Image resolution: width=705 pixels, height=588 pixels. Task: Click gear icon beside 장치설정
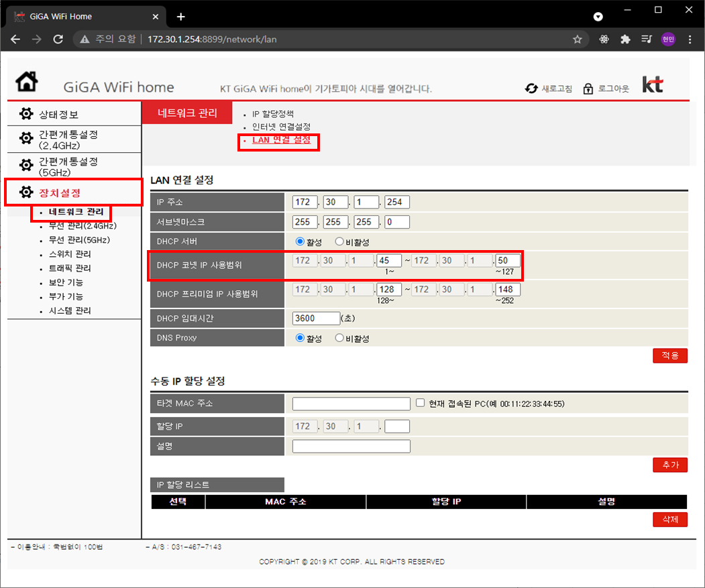(26, 192)
